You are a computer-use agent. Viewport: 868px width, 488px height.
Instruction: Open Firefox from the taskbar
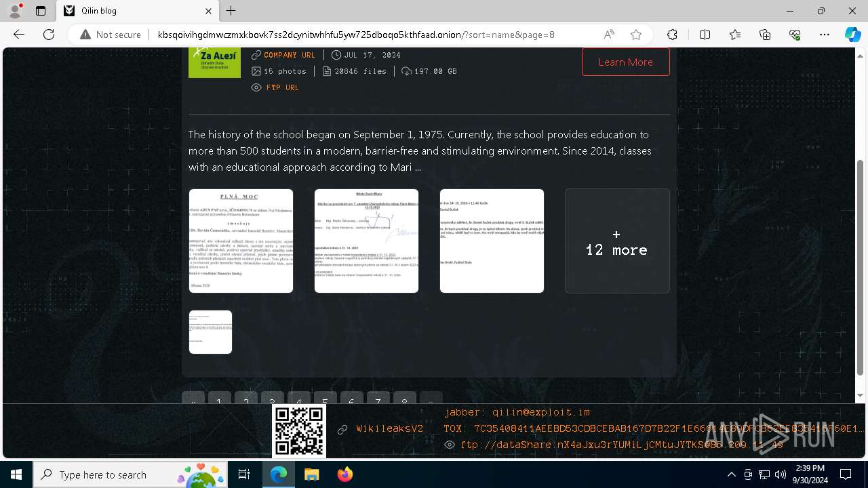click(344, 474)
